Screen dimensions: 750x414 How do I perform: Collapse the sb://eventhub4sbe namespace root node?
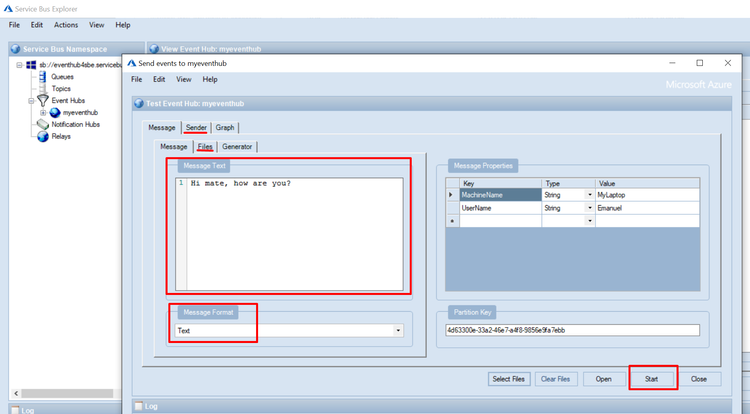pyautogui.click(x=19, y=65)
